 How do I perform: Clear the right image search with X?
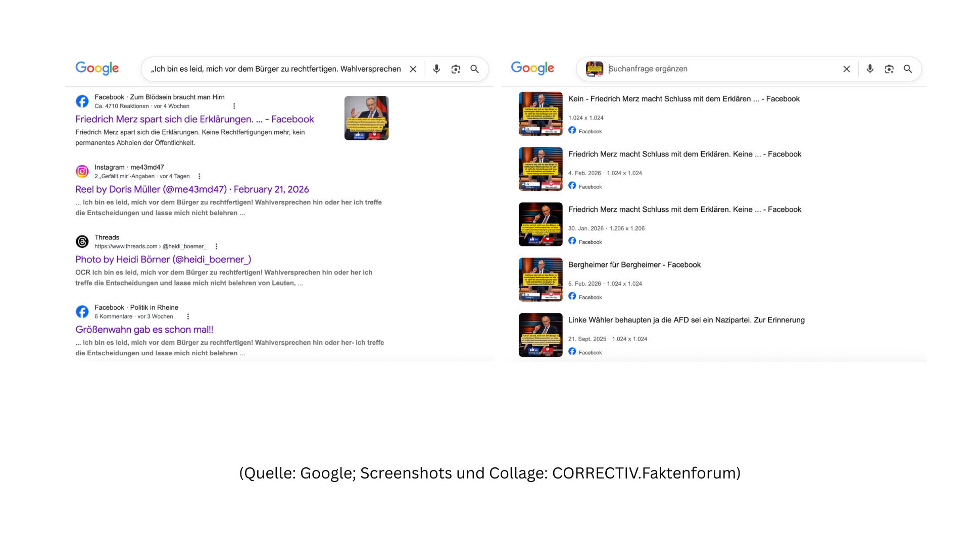pyautogui.click(x=847, y=69)
